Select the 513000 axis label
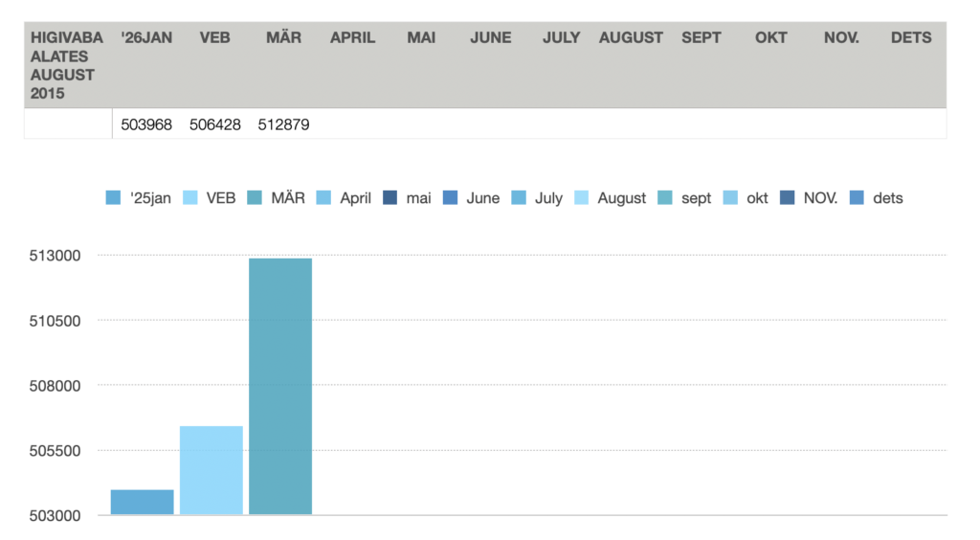The image size is (980, 540). coord(58,256)
